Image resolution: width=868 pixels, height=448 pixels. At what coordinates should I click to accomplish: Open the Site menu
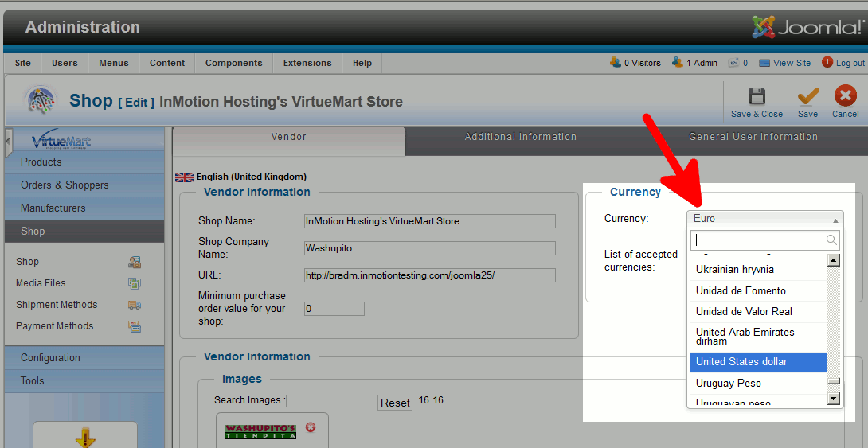click(23, 63)
